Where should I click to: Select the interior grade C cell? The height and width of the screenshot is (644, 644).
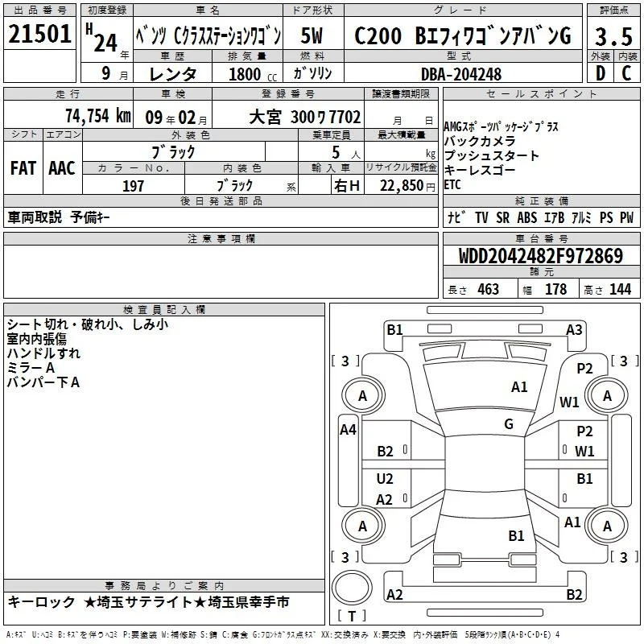pos(627,73)
